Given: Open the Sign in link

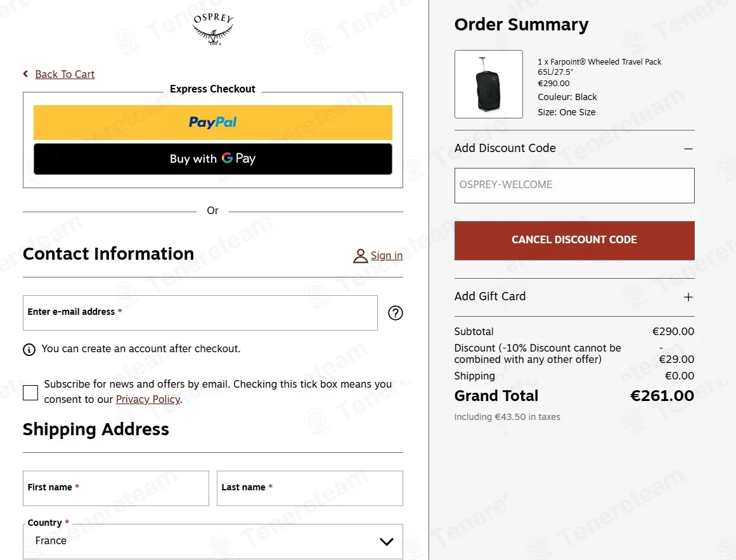Looking at the screenshot, I should point(386,256).
